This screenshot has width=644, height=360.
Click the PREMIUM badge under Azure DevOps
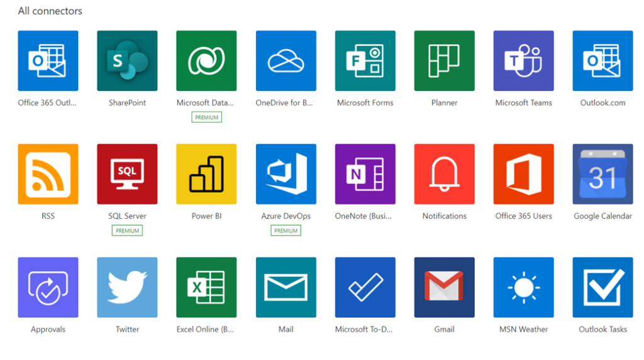coord(286,231)
